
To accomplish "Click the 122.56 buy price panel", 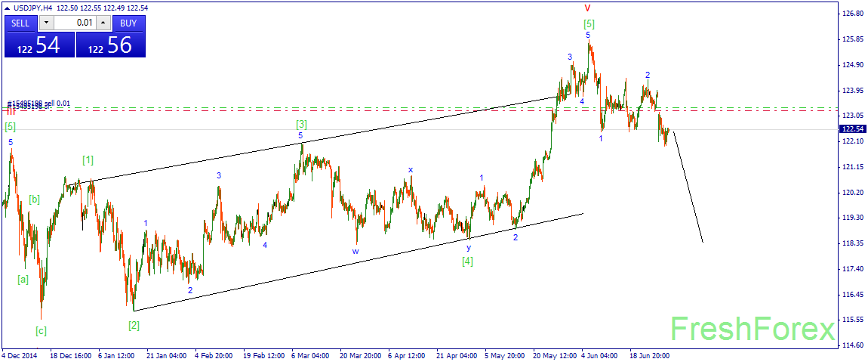I will tap(111, 45).
